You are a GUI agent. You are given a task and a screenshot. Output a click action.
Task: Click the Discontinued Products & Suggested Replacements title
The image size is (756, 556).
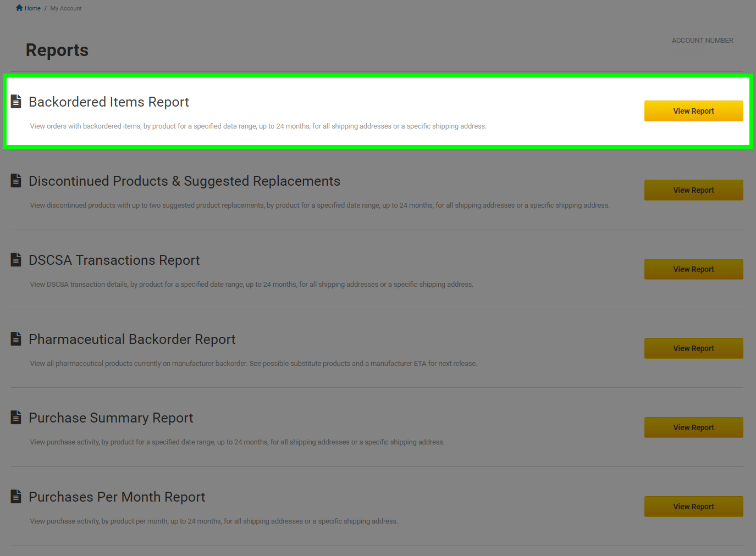click(184, 181)
